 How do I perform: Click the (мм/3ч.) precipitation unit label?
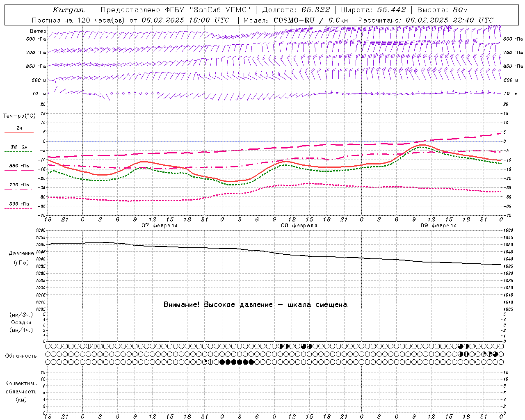click(21, 315)
